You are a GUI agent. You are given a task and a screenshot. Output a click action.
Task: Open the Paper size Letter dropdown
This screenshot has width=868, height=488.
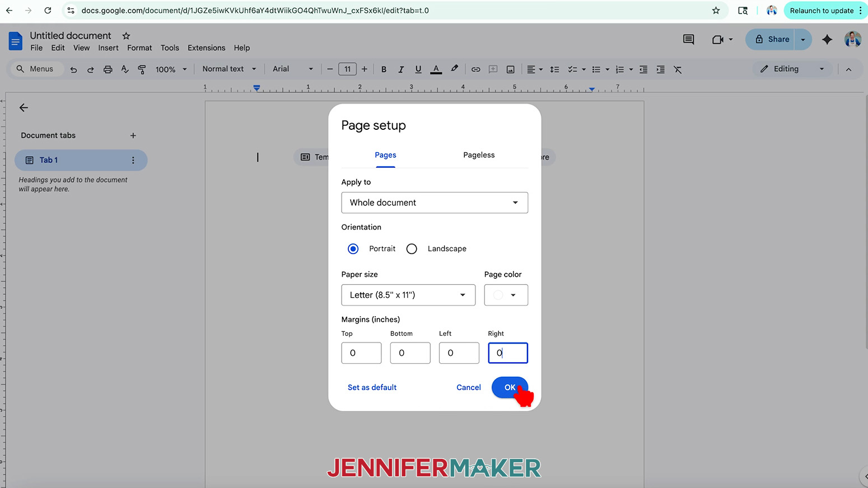pyautogui.click(x=408, y=295)
